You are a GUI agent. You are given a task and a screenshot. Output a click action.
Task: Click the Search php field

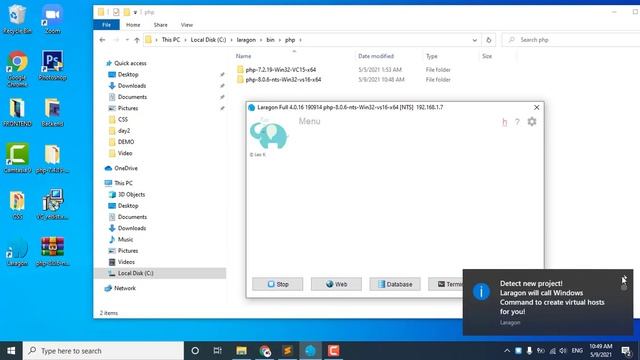571,40
